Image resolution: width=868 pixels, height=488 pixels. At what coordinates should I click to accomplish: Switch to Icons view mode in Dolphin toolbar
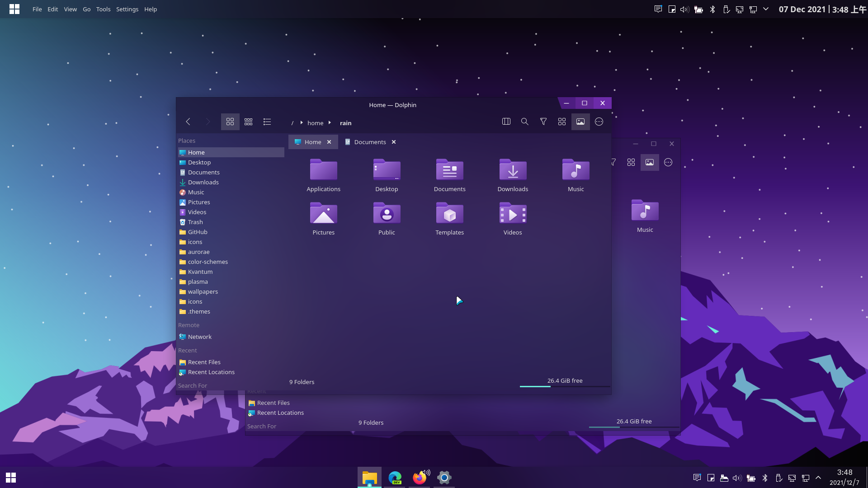click(x=230, y=122)
